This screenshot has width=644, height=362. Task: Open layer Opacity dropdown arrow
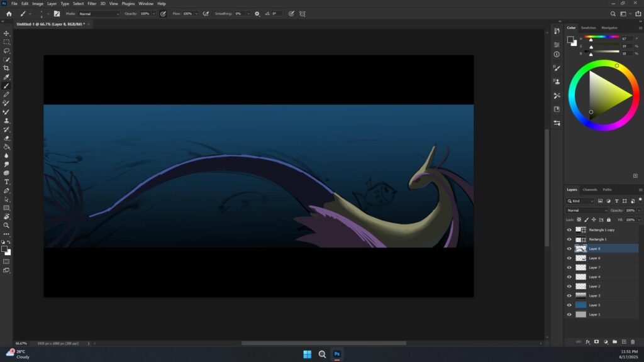coord(639,210)
